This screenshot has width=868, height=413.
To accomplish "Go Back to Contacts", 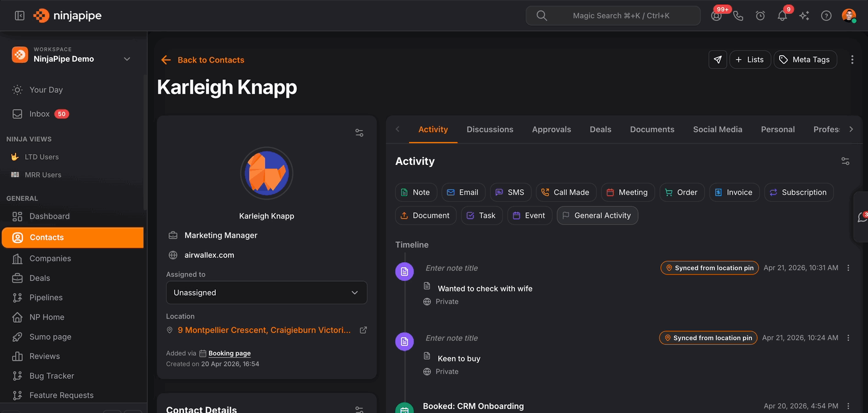I will point(203,60).
